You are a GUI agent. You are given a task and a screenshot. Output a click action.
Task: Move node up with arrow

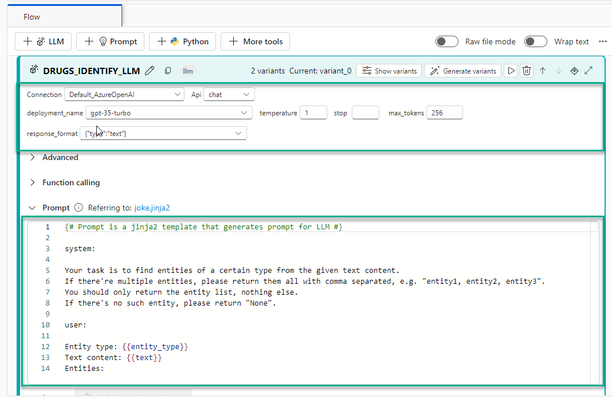click(x=543, y=71)
